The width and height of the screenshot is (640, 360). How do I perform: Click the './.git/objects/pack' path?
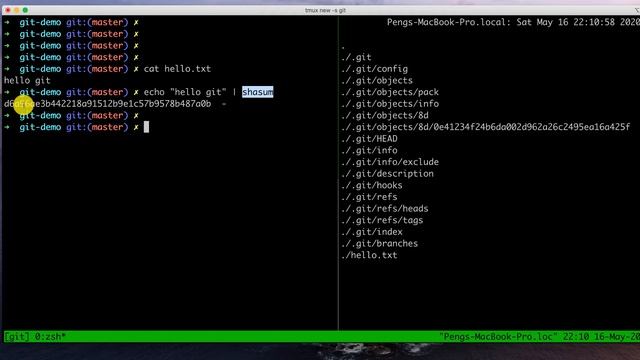390,92
